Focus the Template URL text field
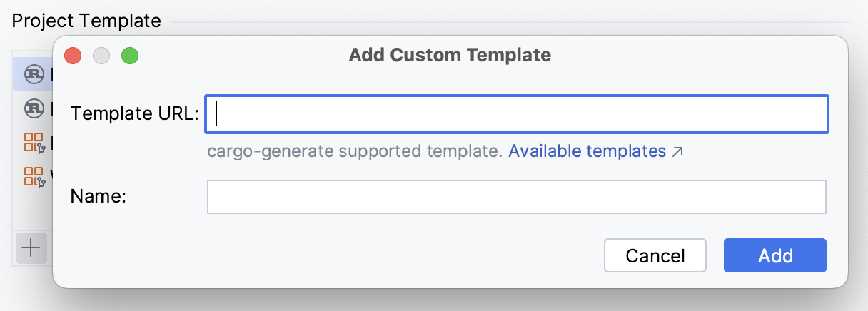This screenshot has width=868, height=311. 517,114
